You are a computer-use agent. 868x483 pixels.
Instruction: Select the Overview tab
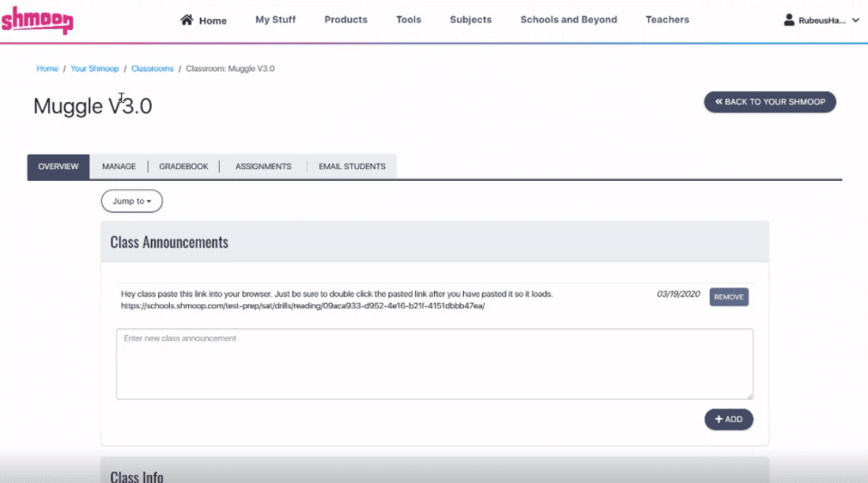pos(58,166)
